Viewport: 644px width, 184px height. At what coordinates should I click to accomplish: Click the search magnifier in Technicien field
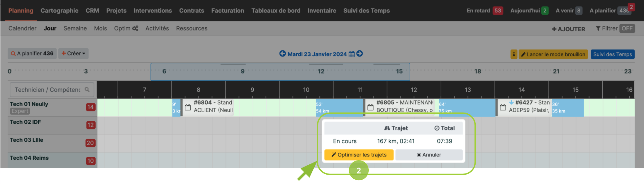[x=87, y=90]
